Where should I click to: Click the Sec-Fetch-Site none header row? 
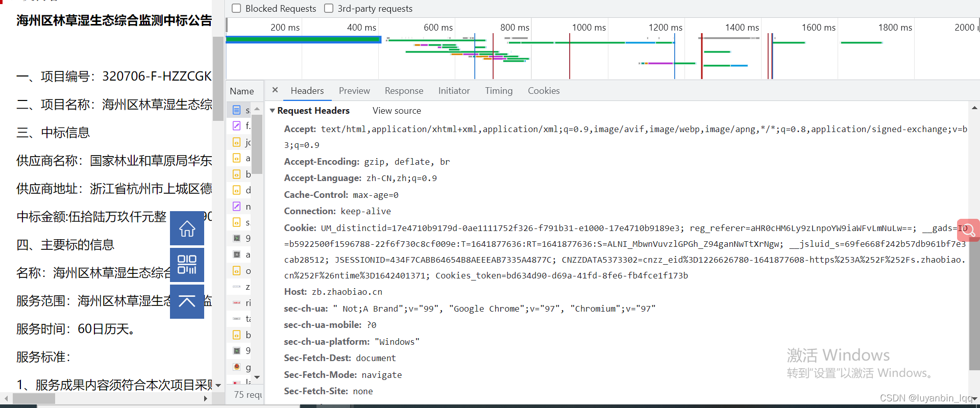[x=329, y=391]
